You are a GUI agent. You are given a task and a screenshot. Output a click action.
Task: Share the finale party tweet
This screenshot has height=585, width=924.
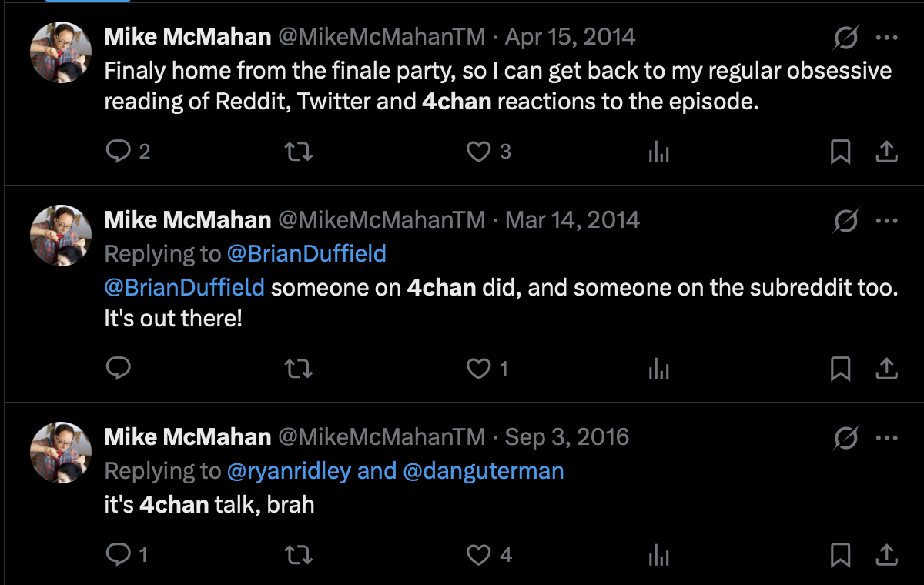click(x=887, y=152)
